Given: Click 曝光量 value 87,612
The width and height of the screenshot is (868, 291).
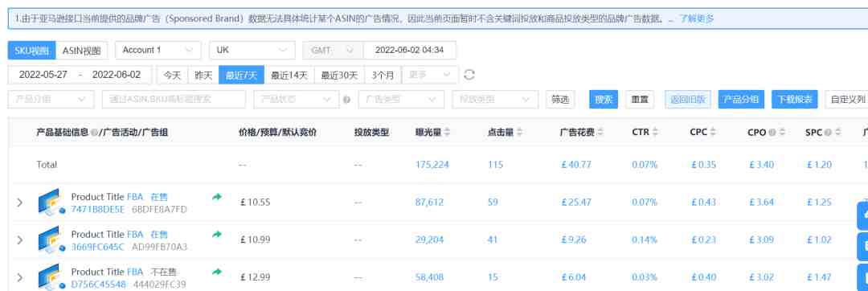Looking at the screenshot, I should (429, 203).
